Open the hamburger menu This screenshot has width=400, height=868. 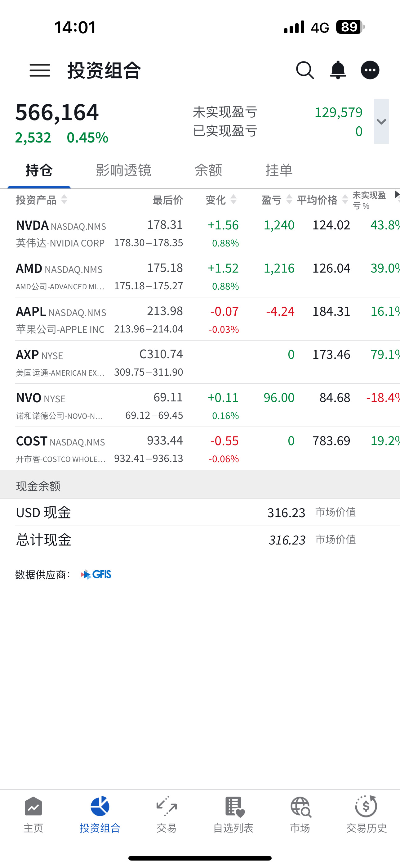pyautogui.click(x=40, y=70)
